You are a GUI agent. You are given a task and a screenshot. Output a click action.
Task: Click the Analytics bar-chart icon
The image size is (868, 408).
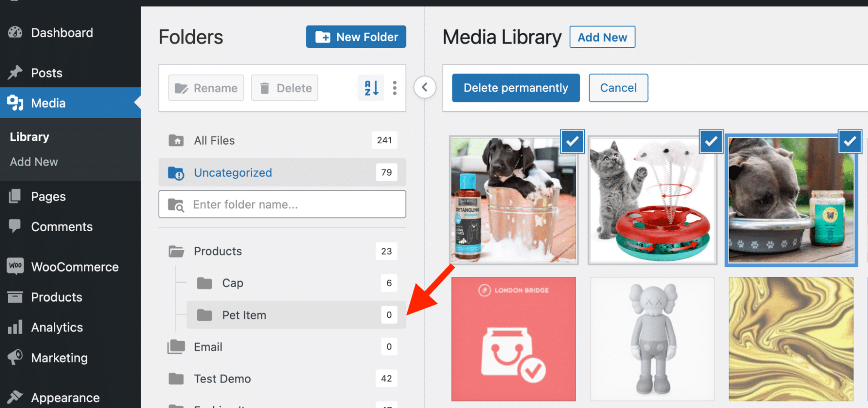coord(15,327)
